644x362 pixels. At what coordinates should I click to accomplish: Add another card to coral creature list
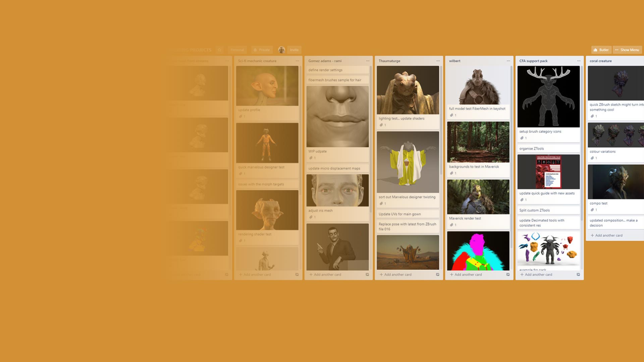[x=606, y=235]
